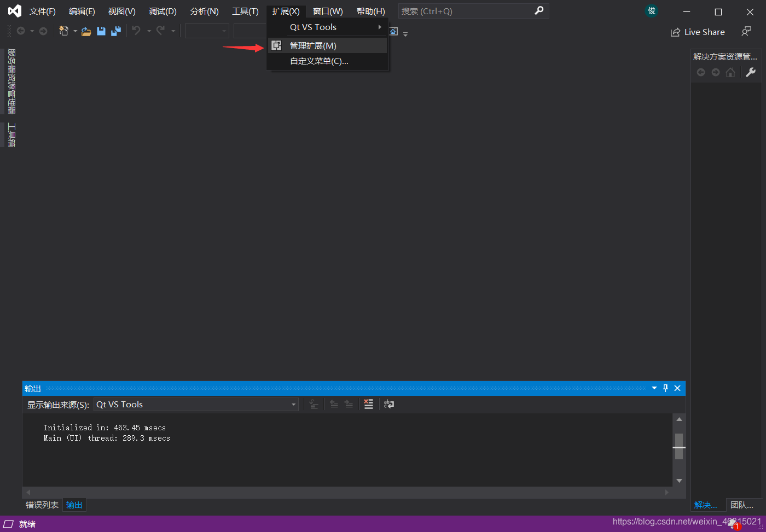Open the send feedback icon
The width and height of the screenshot is (766, 532).
coord(746,32)
